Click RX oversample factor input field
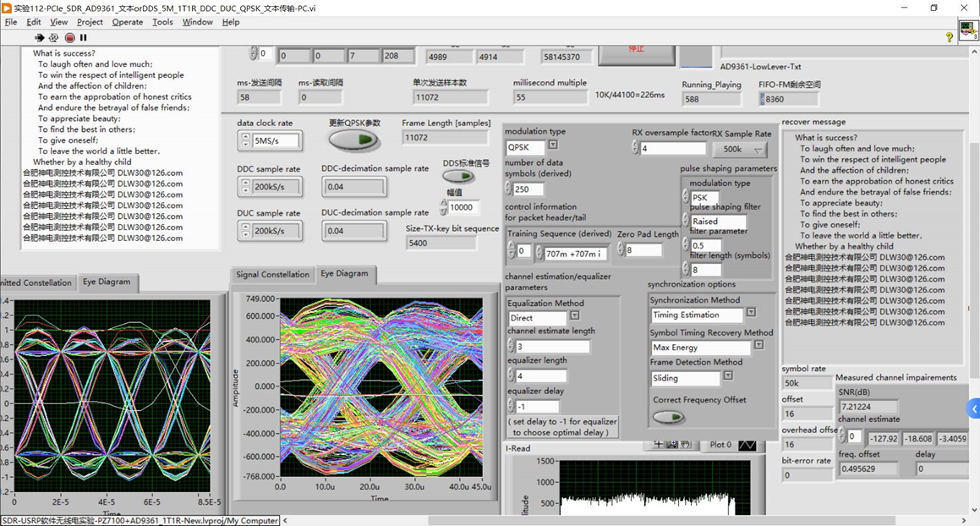This screenshot has height=526, width=980. 672,148
